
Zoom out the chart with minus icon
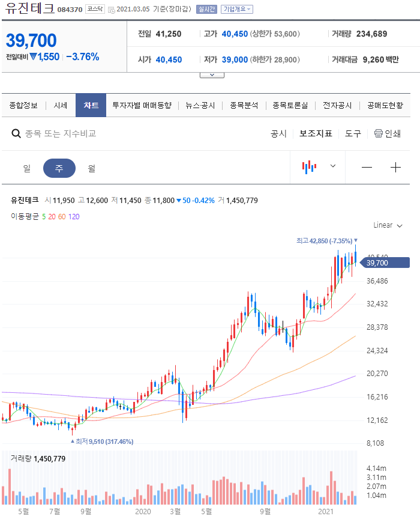click(x=367, y=168)
